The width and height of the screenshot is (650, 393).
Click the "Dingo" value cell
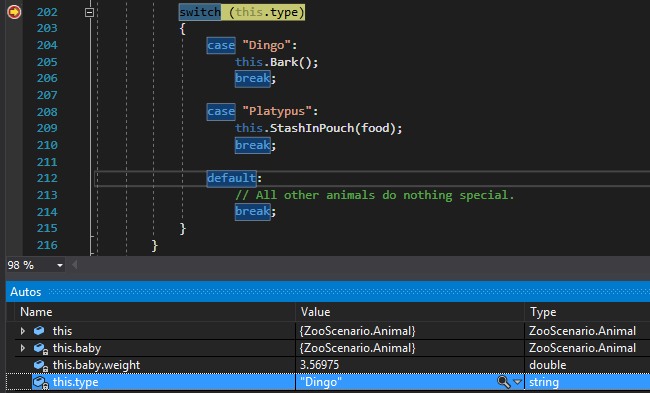pyautogui.click(x=320, y=382)
